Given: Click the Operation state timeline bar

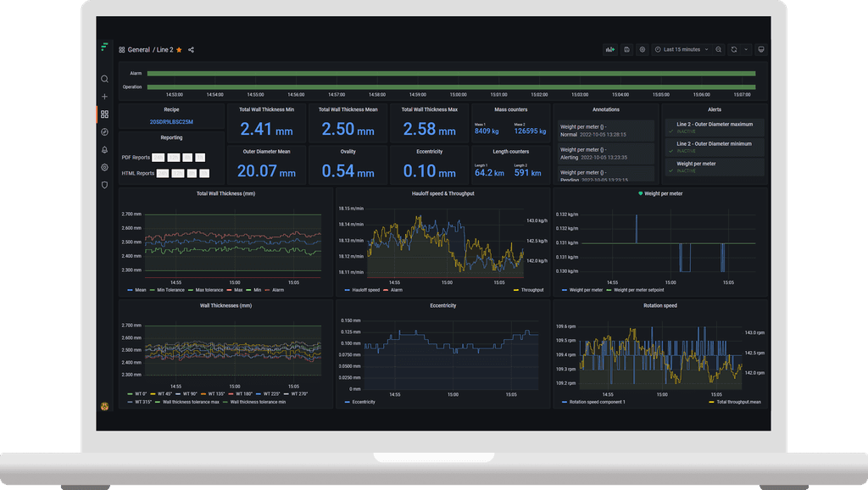Looking at the screenshot, I should tap(451, 87).
